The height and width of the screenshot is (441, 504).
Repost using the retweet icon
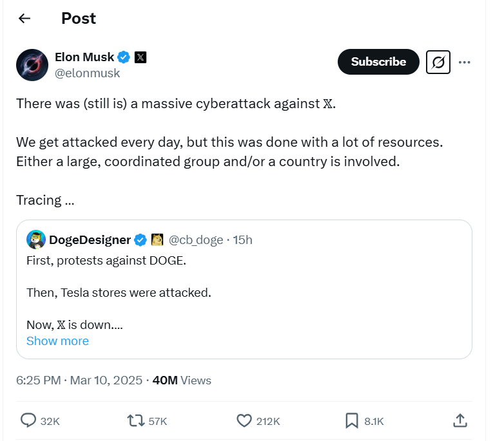click(x=136, y=421)
